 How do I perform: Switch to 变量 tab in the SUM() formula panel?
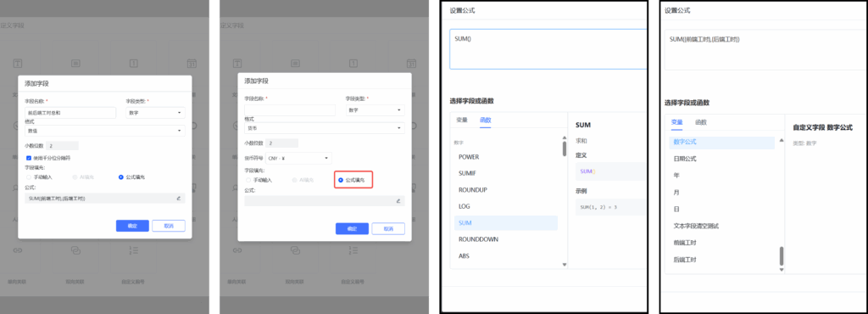pyautogui.click(x=462, y=120)
